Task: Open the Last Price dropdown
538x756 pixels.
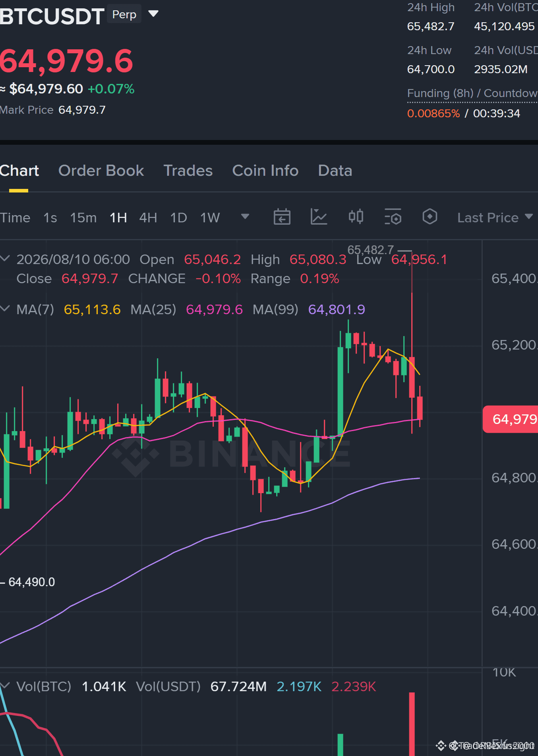Action: click(x=495, y=218)
